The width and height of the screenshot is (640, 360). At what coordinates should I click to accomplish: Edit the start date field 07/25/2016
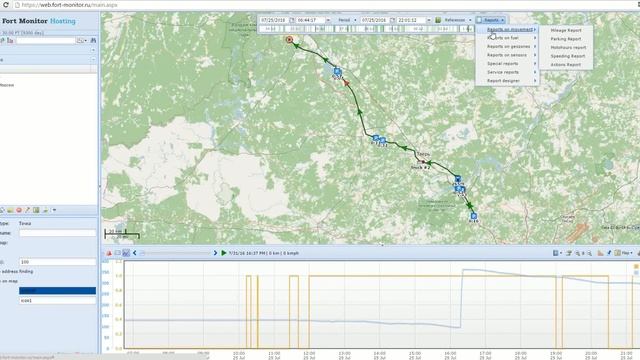coord(273,20)
